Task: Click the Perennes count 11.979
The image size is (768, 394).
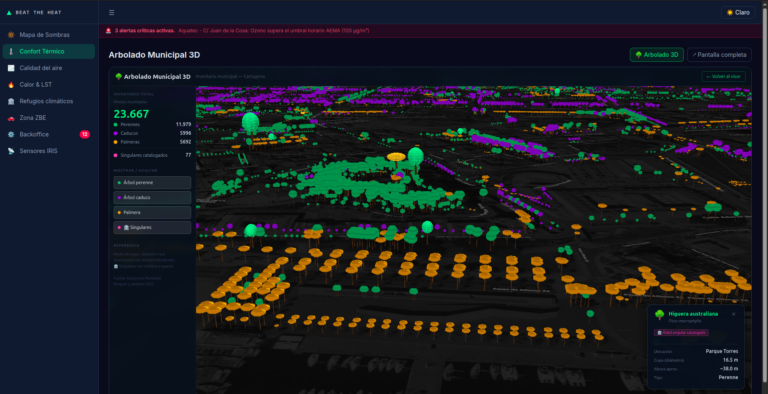Action: click(184, 124)
